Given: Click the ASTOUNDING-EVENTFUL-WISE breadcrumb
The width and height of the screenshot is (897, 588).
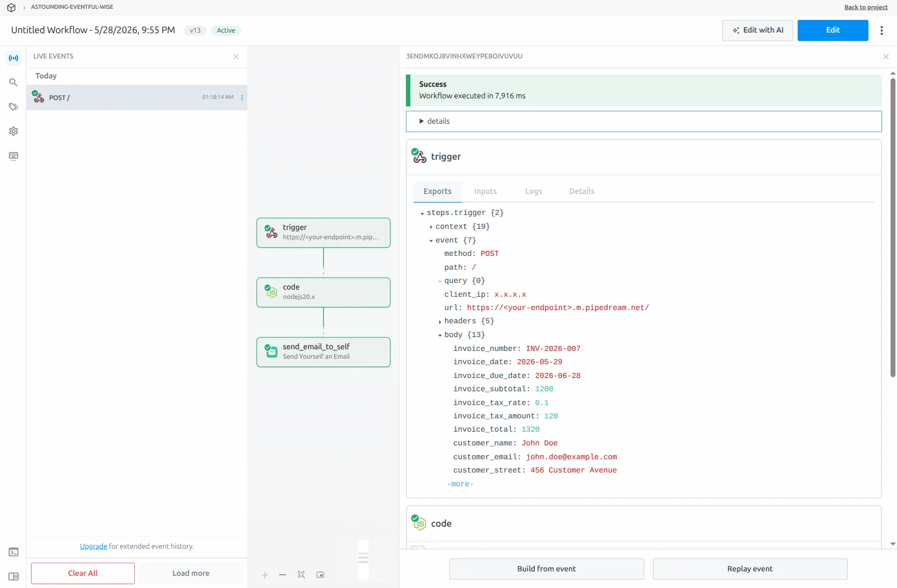Looking at the screenshot, I should tap(72, 7).
